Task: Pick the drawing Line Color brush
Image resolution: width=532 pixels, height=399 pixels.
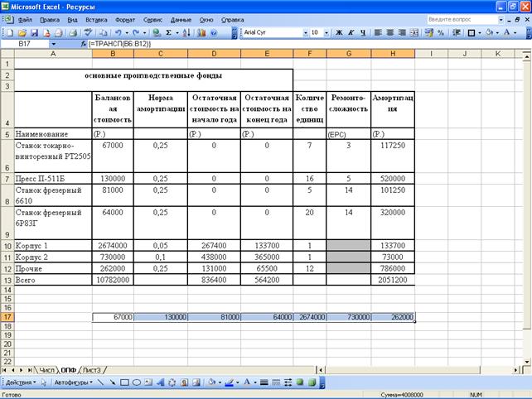Action: pyautogui.click(x=230, y=382)
